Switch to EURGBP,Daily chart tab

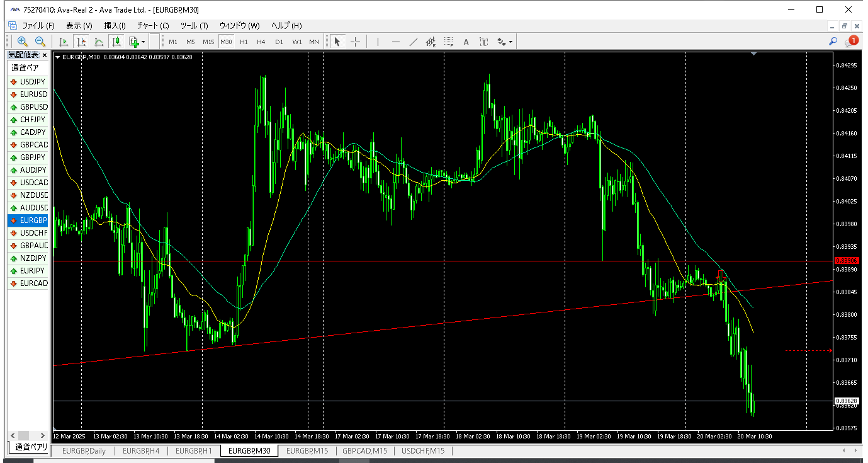[x=84, y=451]
